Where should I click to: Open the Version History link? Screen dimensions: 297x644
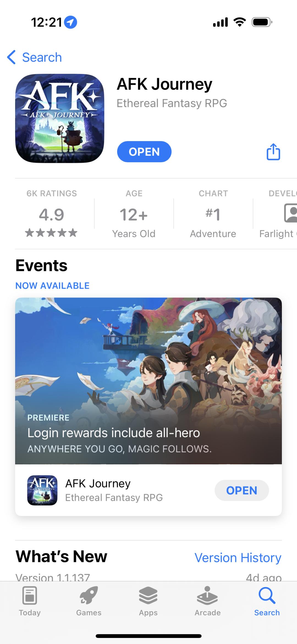tap(238, 558)
